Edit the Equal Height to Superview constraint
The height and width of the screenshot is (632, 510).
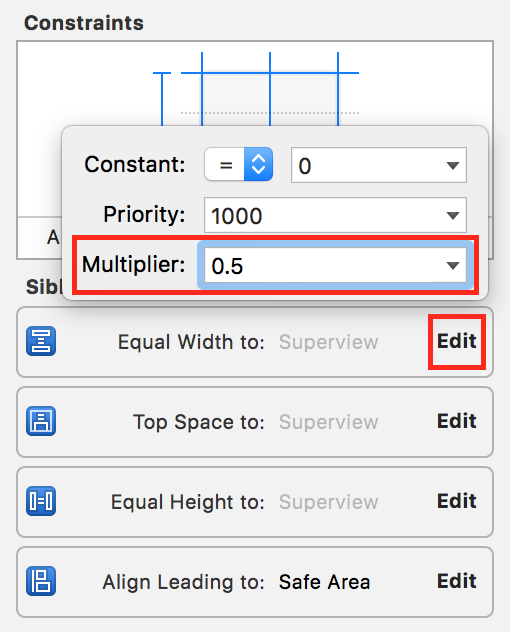pyautogui.click(x=457, y=501)
